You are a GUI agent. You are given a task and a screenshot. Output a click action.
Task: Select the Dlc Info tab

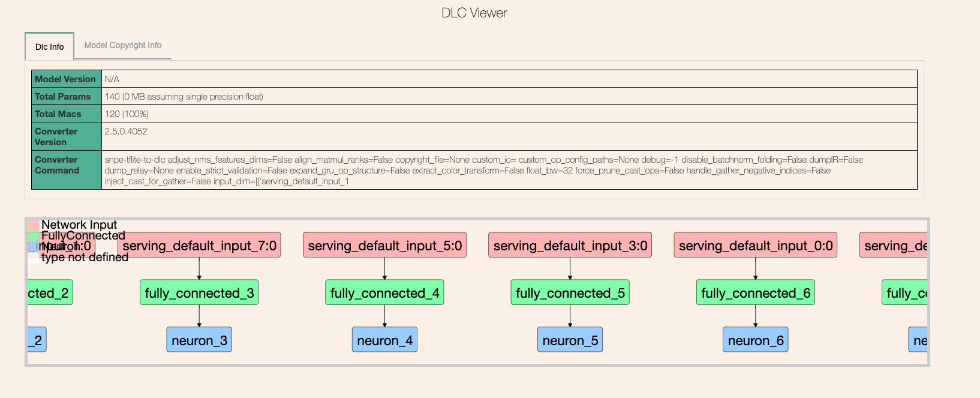(49, 46)
